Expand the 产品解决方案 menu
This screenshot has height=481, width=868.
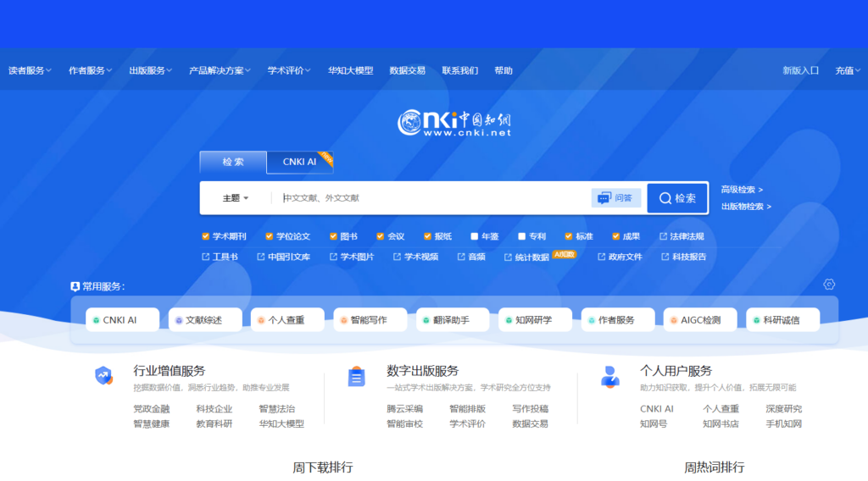[220, 71]
